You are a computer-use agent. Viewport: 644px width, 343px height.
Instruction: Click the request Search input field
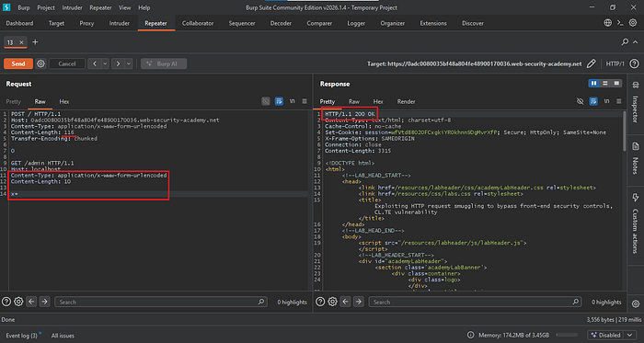click(161, 302)
